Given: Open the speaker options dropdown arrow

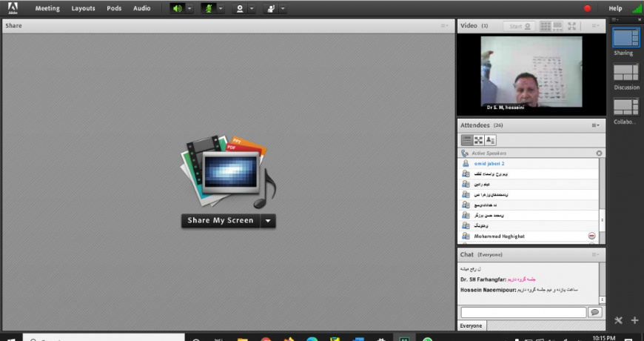Looking at the screenshot, I should tap(189, 9).
